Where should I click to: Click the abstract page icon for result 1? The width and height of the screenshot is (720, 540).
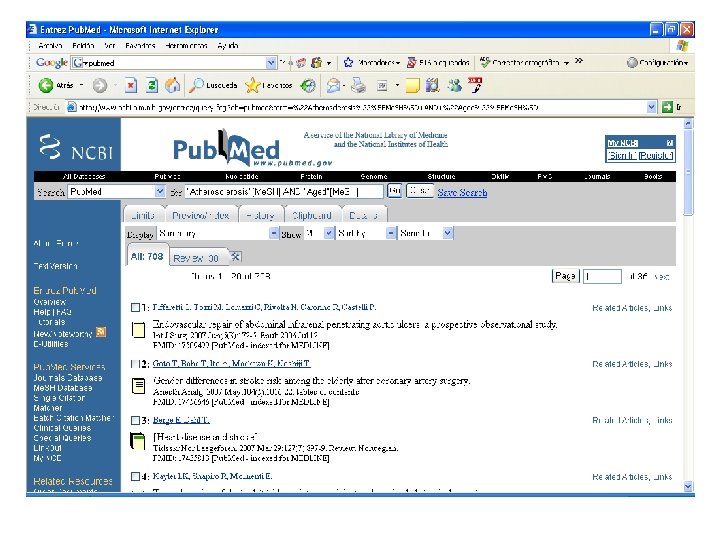pos(138,330)
